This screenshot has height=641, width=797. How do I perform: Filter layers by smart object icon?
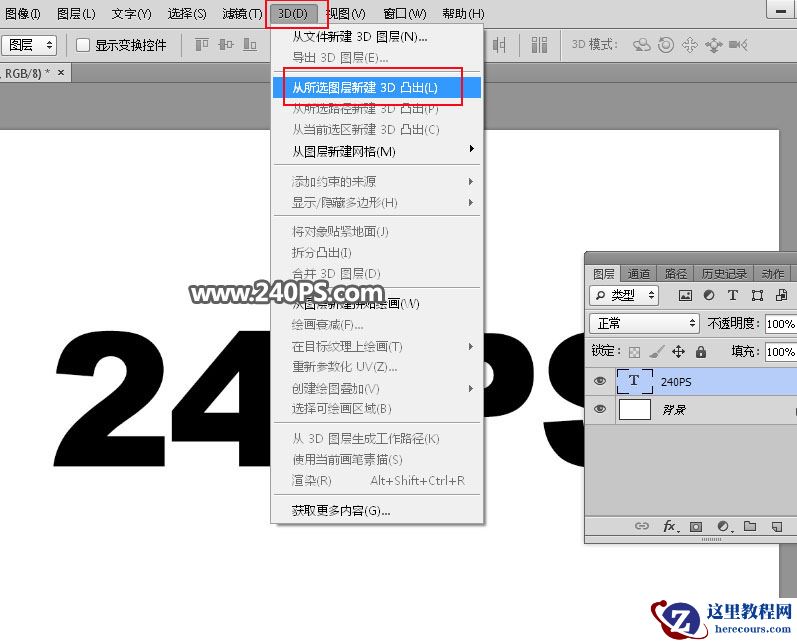(x=781, y=295)
